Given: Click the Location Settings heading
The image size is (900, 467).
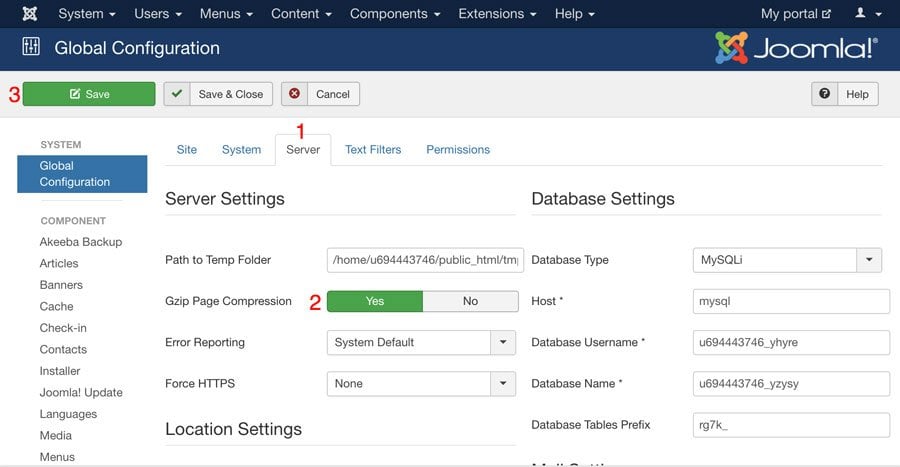Looking at the screenshot, I should (234, 430).
